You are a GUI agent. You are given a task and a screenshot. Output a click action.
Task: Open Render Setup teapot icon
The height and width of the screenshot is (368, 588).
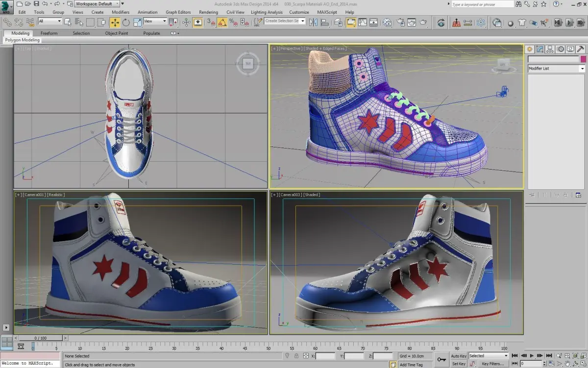tap(400, 22)
